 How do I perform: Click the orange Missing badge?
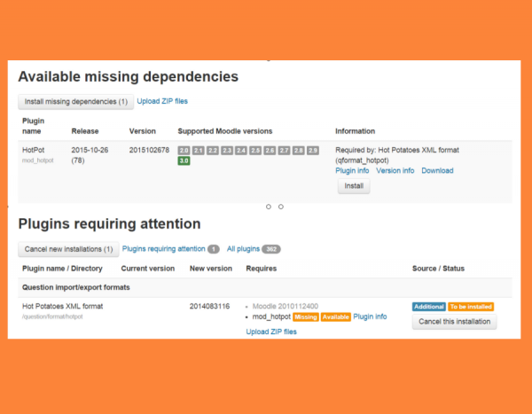click(x=305, y=316)
